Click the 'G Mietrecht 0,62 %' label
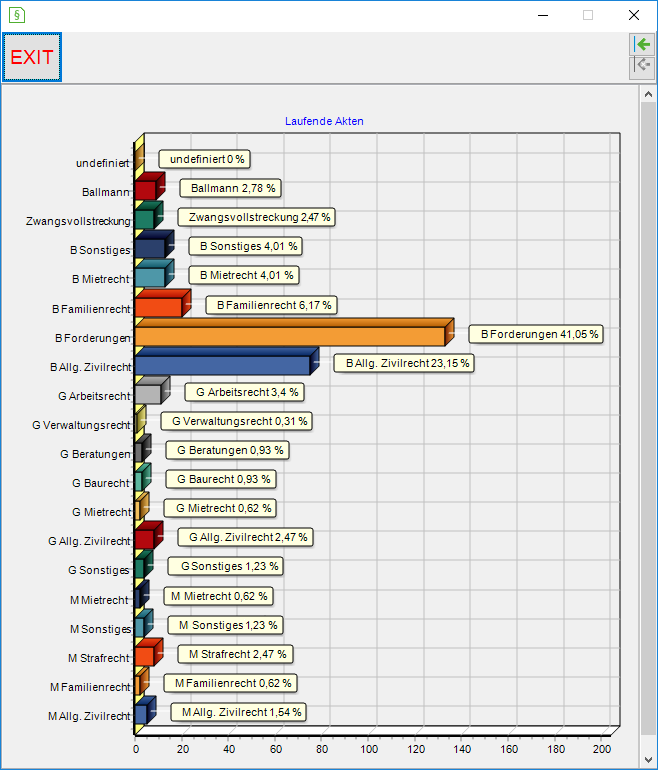This screenshot has width=658, height=770. (x=220, y=508)
